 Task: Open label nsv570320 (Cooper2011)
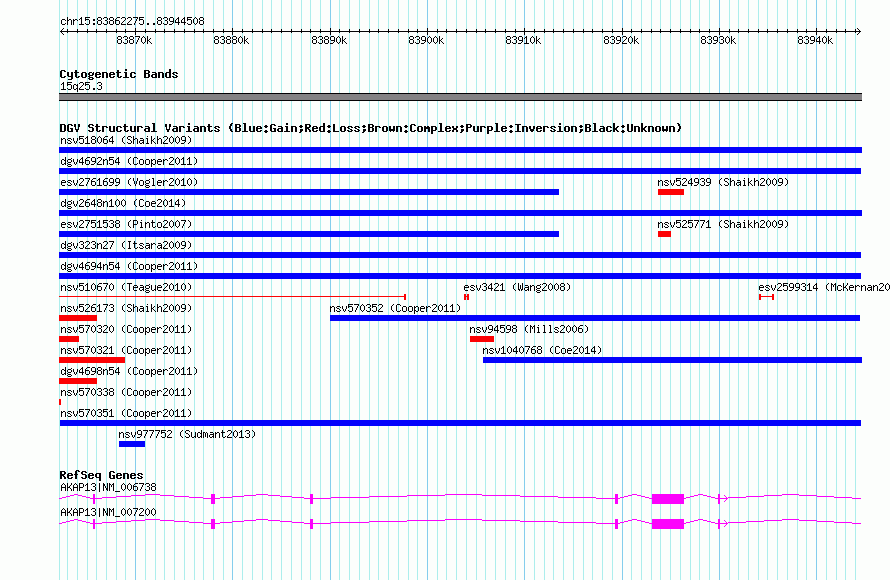pos(126,329)
